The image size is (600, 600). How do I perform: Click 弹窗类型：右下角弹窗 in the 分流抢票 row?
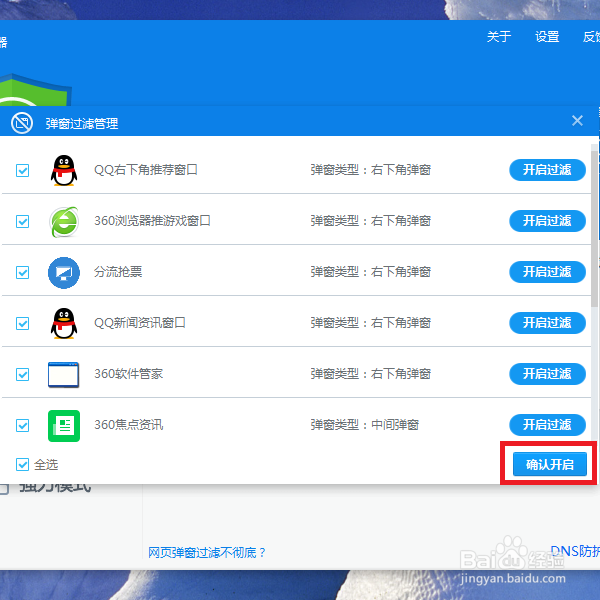(x=371, y=272)
